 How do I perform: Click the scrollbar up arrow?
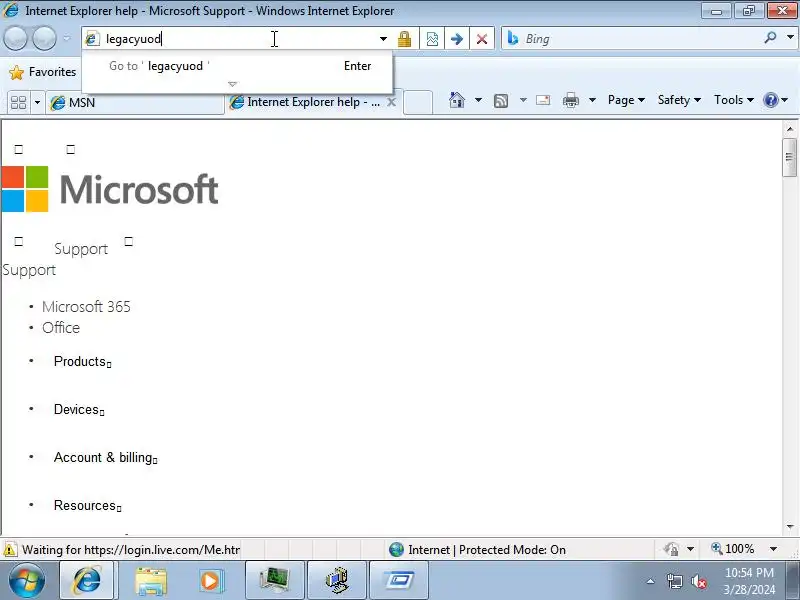[x=790, y=129]
